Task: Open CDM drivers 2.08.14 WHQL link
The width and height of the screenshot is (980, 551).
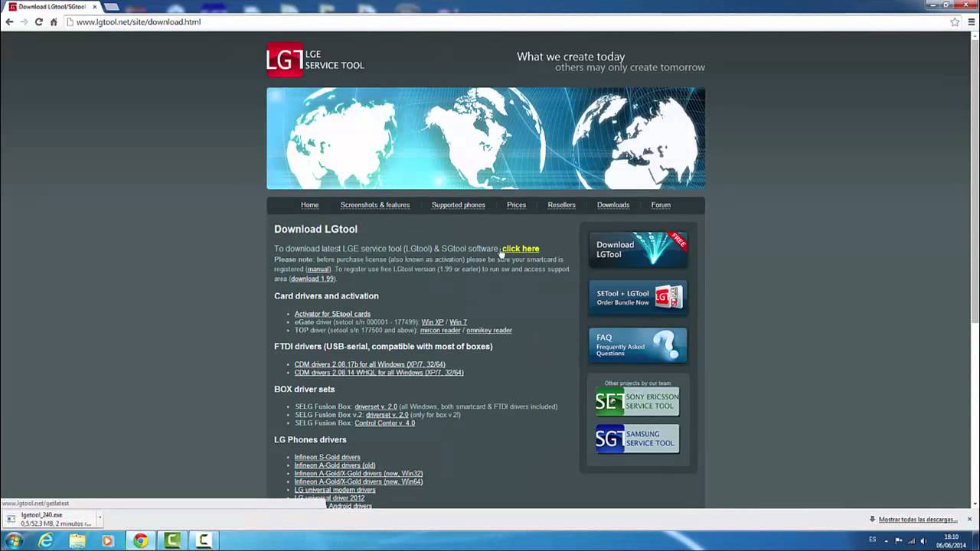Action: [379, 373]
